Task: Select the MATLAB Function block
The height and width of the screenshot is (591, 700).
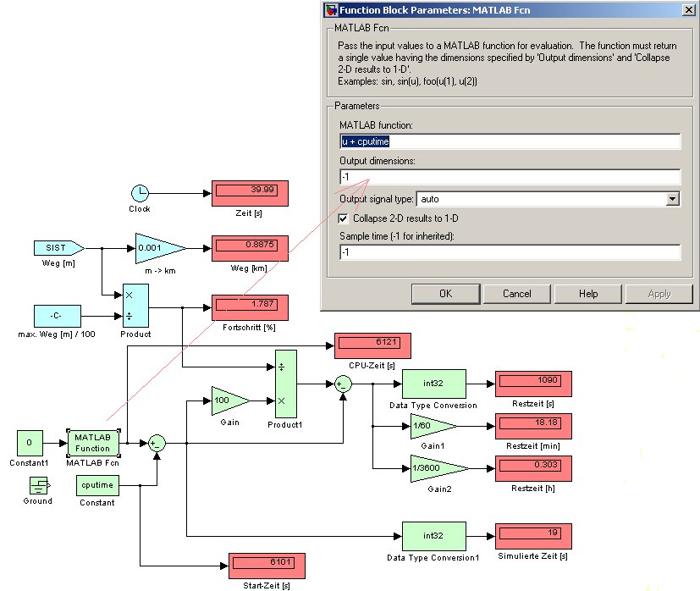Action: pos(92,443)
